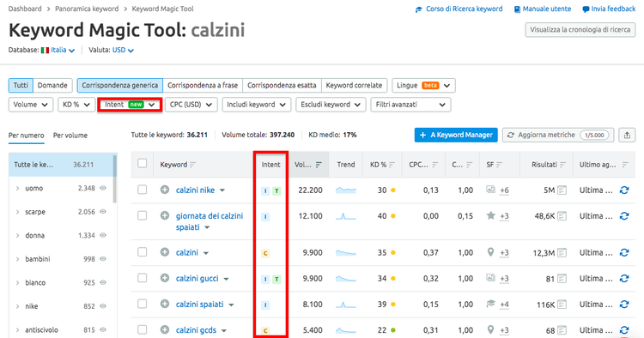Viewport: 644px width, 338px height.
Task: Refresh metrics for calzini gucci row
Action: point(624,279)
